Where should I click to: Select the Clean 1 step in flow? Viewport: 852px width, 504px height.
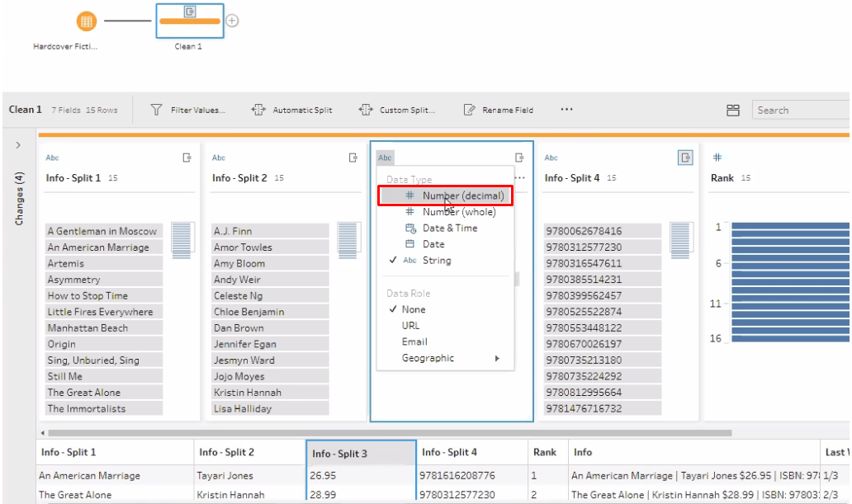pyautogui.click(x=190, y=21)
